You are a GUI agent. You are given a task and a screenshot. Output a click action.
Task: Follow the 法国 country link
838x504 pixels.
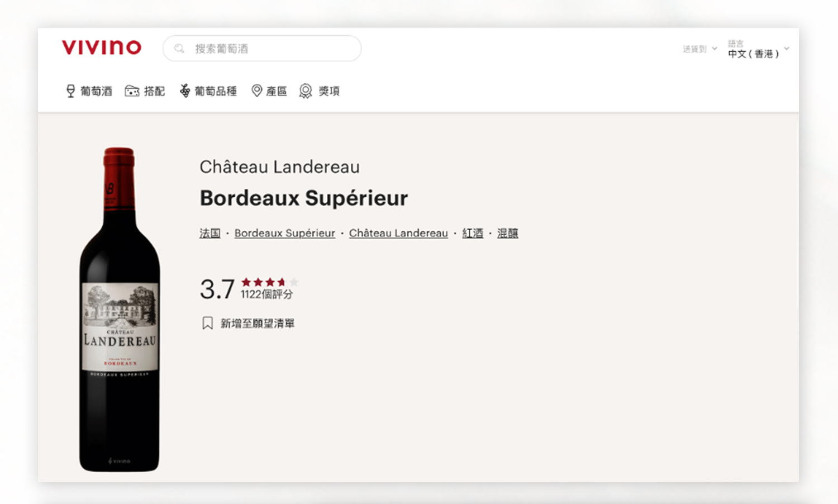210,233
